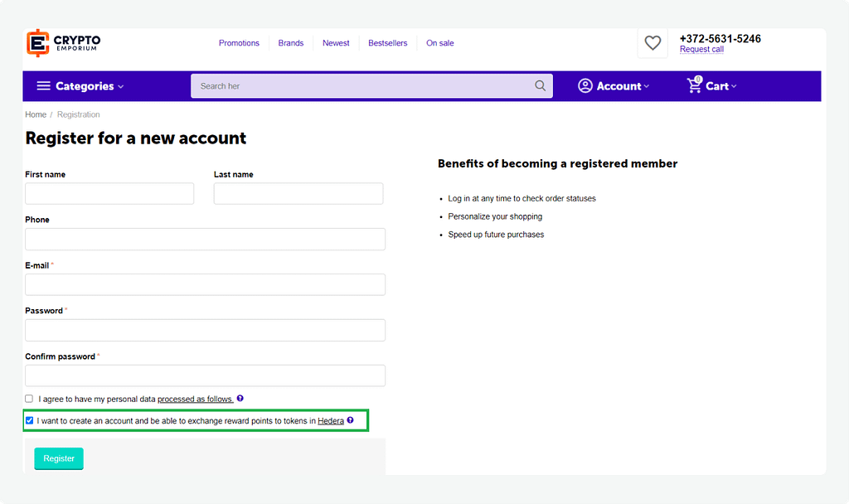Click the Crypto Emporium logo
This screenshot has height=504, width=849.
click(x=63, y=43)
